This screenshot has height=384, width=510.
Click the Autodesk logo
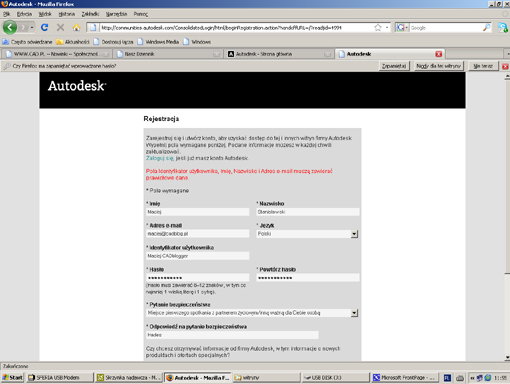coord(77,86)
